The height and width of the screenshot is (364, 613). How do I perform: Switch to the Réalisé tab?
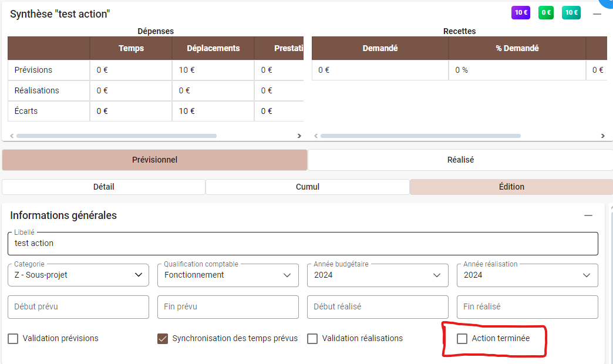(x=460, y=160)
